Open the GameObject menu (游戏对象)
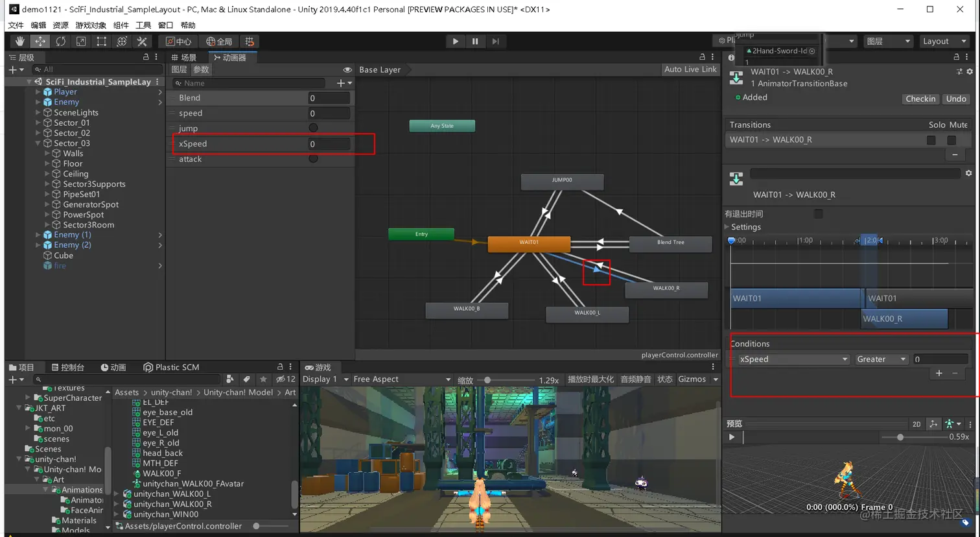 91,25
